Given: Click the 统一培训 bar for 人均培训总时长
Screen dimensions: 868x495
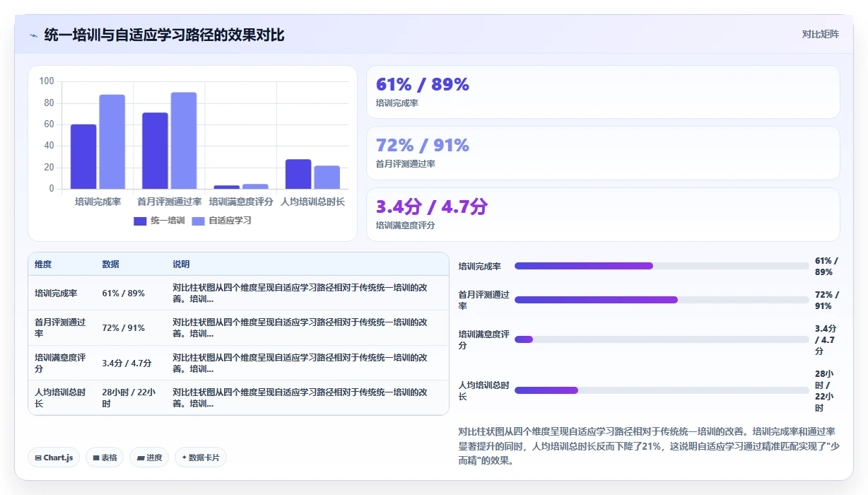Looking at the screenshot, I should click(x=298, y=175).
